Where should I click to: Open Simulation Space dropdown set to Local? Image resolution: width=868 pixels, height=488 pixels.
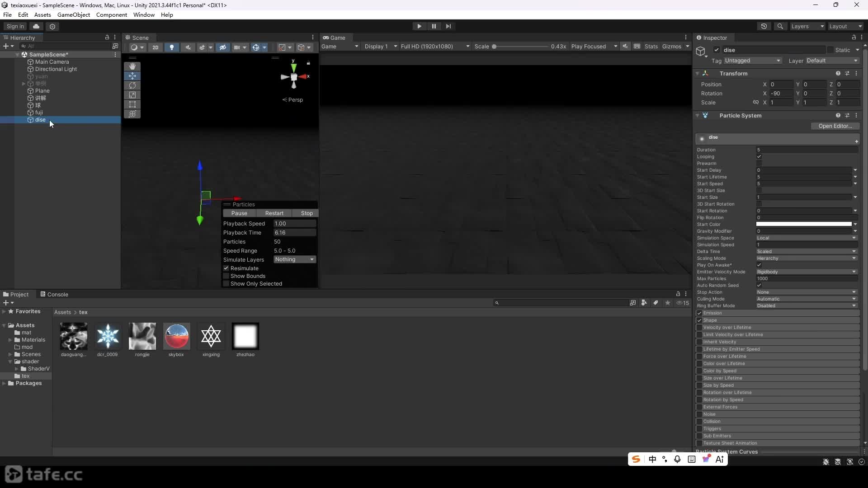807,238
